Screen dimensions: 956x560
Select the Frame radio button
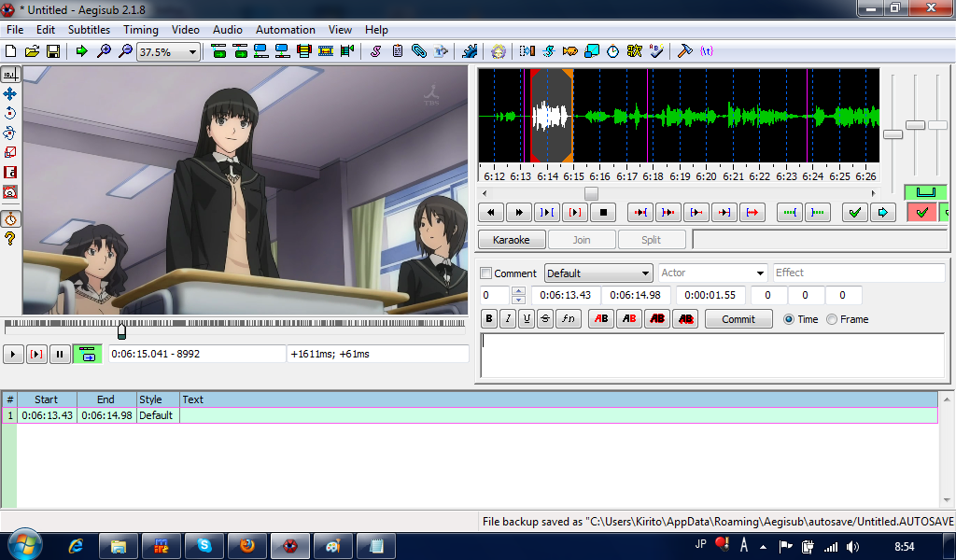click(x=832, y=319)
